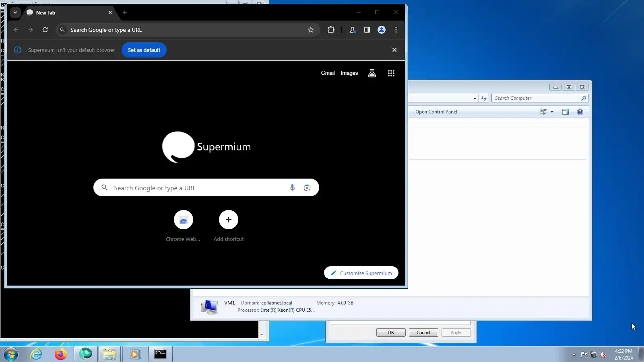The image size is (644, 362).
Task: Open the Windows Start menu
Action: [11, 354]
